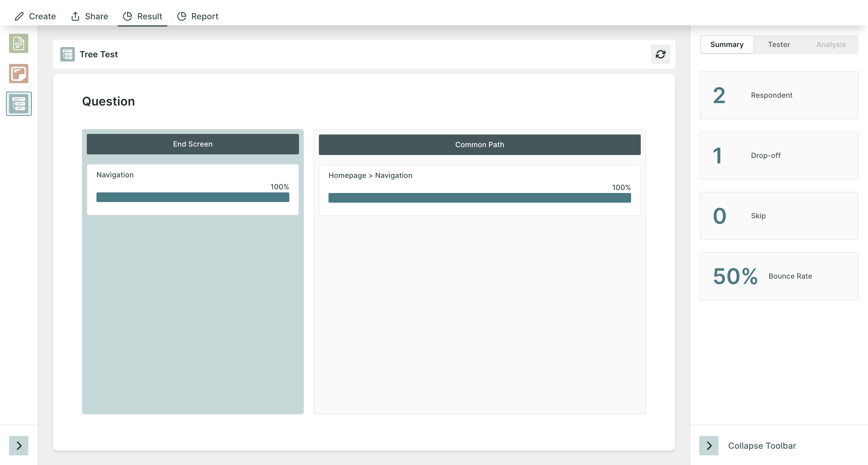Expand the left sidebar with chevron button

click(18, 445)
